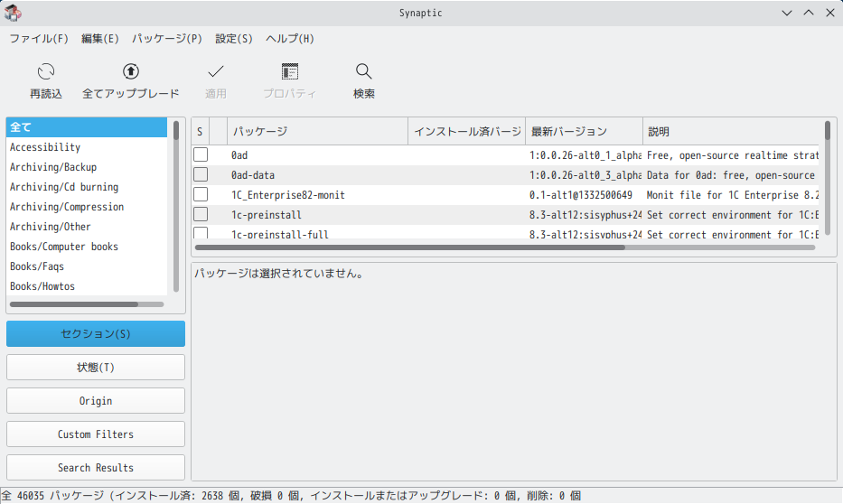Select the Archiving/Compression section
The width and height of the screenshot is (843, 504).
pos(87,207)
